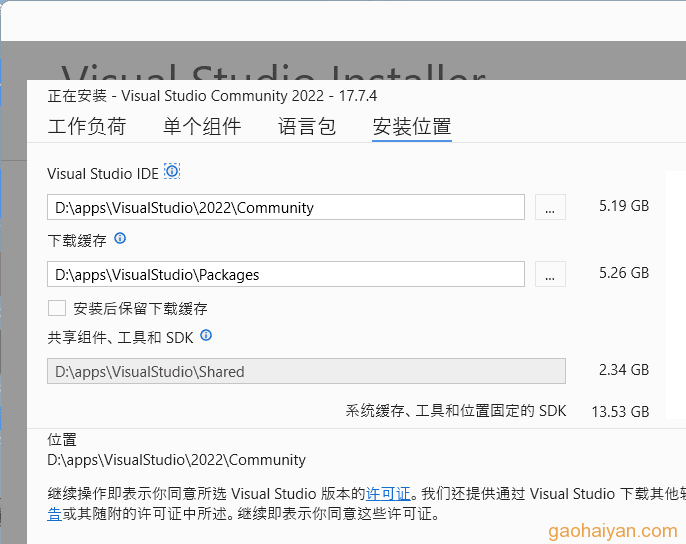
Task: Click the 13.53 GB system cache size
Action: pos(620,411)
